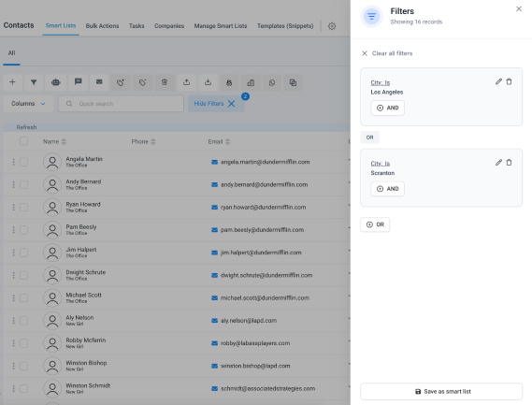This screenshot has height=405, width=532.
Task: Add AND condition to Scranton filter
Action: [x=387, y=189]
